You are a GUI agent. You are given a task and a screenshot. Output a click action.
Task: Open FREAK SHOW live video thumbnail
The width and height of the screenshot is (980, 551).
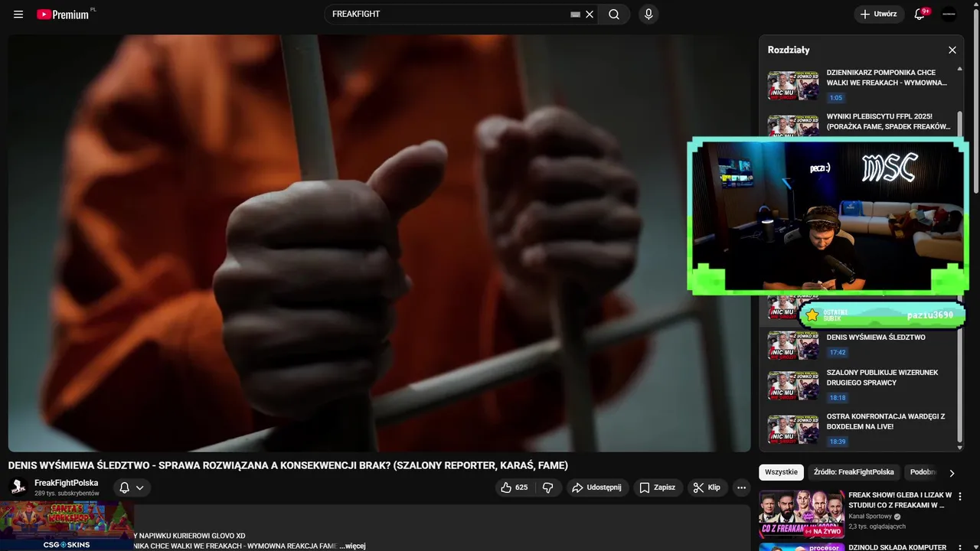click(802, 514)
